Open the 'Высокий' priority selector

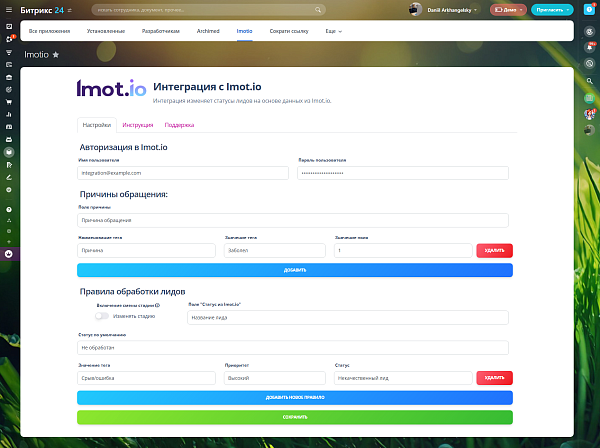point(275,378)
